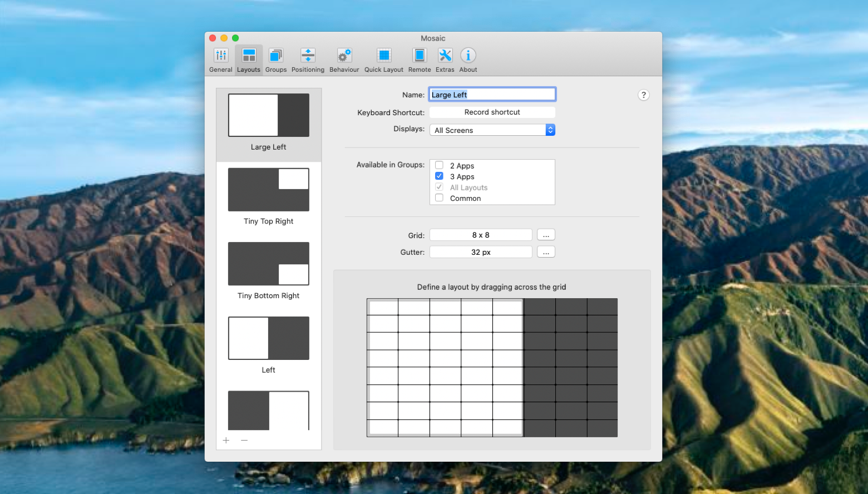
Task: Enable the Common group checkbox
Action: pyautogui.click(x=439, y=197)
